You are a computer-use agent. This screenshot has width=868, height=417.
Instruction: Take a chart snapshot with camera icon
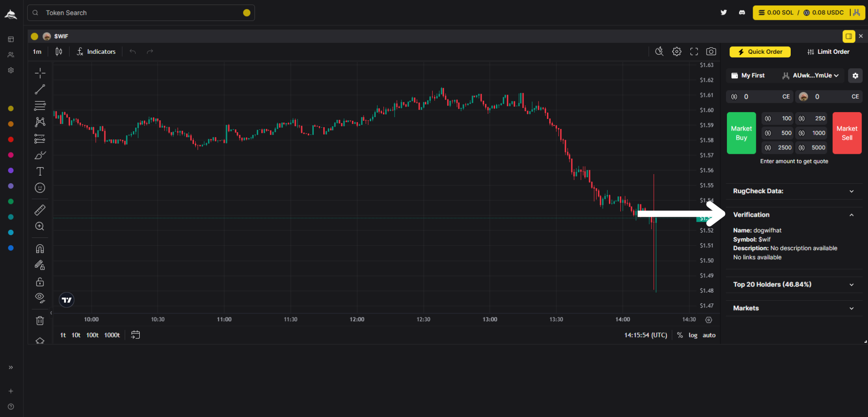click(711, 52)
